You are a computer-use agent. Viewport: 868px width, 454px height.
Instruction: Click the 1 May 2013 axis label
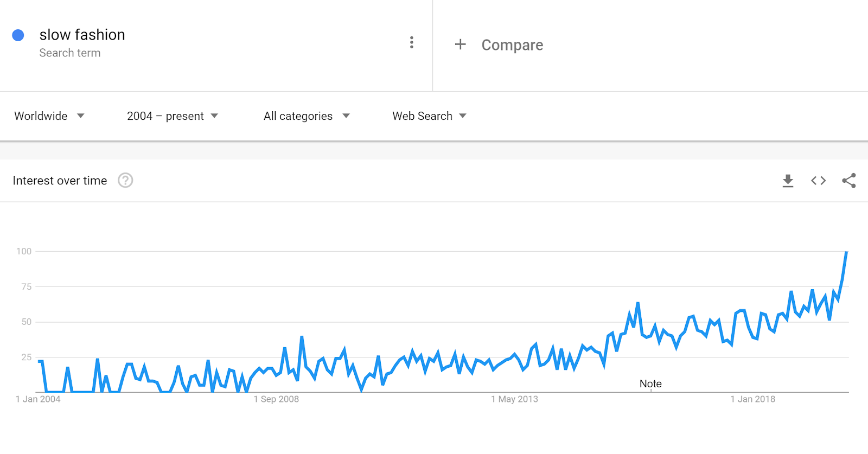514,399
